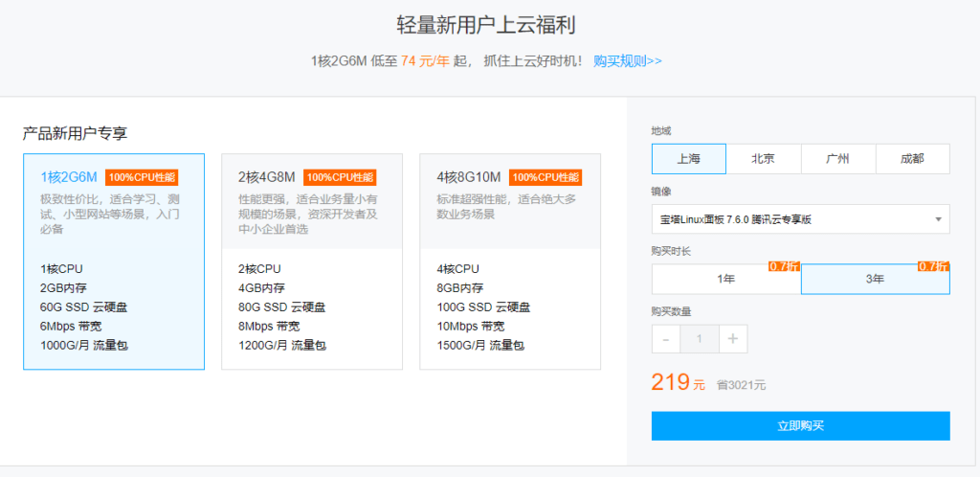Click 100%CPU性能 badge on 2核4G8M
980x477 pixels.
click(x=340, y=177)
